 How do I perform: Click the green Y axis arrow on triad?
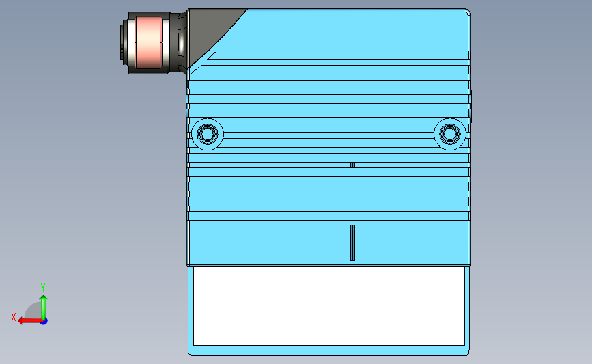(x=44, y=307)
